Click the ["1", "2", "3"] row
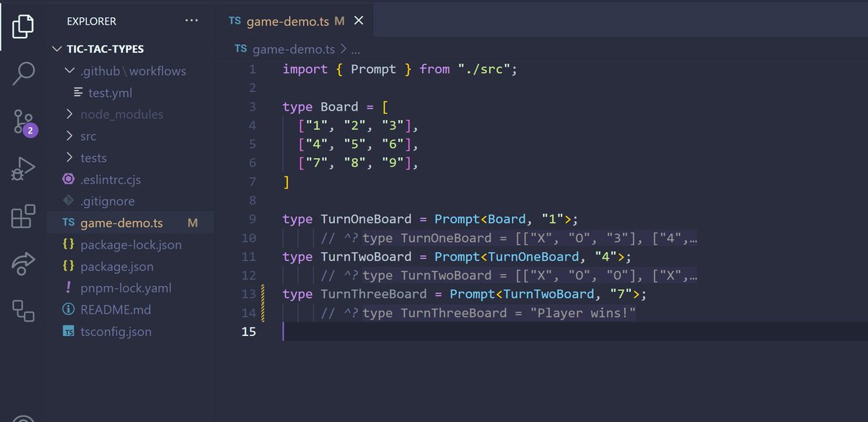This screenshot has width=868, height=422. 358,126
